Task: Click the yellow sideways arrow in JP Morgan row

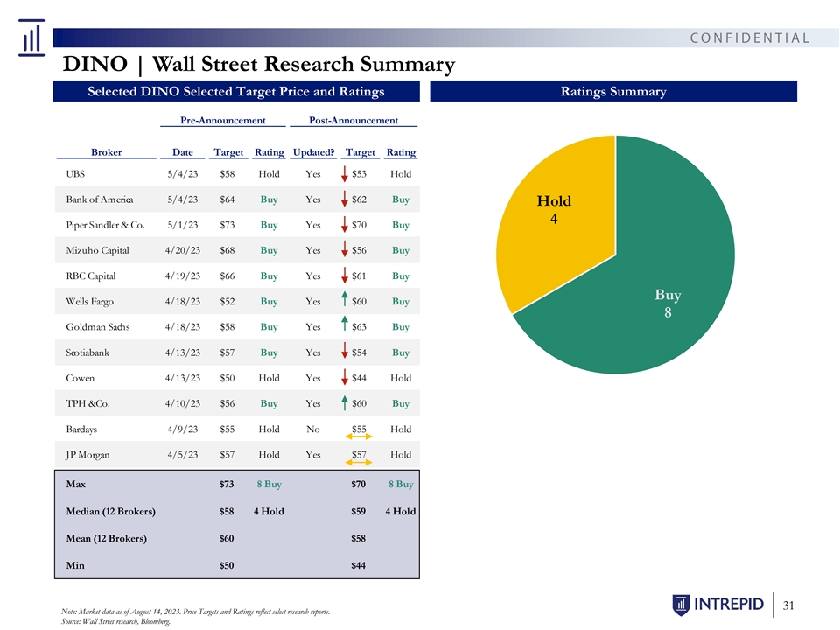Action: [359, 462]
